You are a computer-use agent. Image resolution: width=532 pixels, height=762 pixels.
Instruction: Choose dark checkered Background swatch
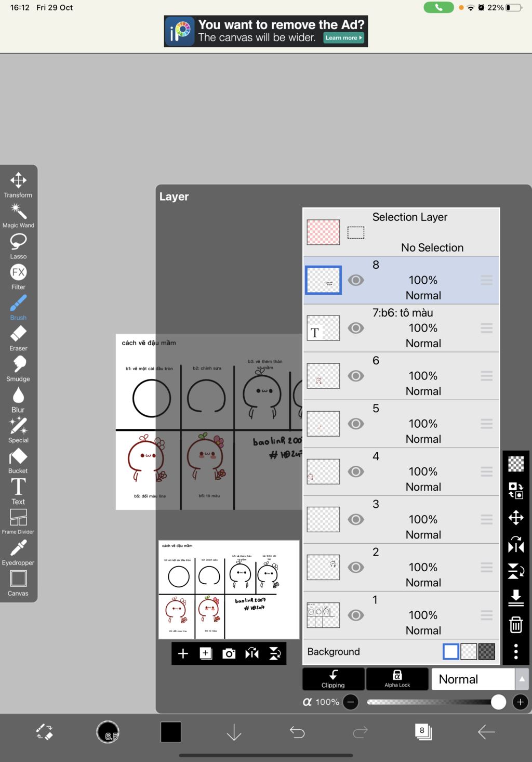[x=487, y=651]
